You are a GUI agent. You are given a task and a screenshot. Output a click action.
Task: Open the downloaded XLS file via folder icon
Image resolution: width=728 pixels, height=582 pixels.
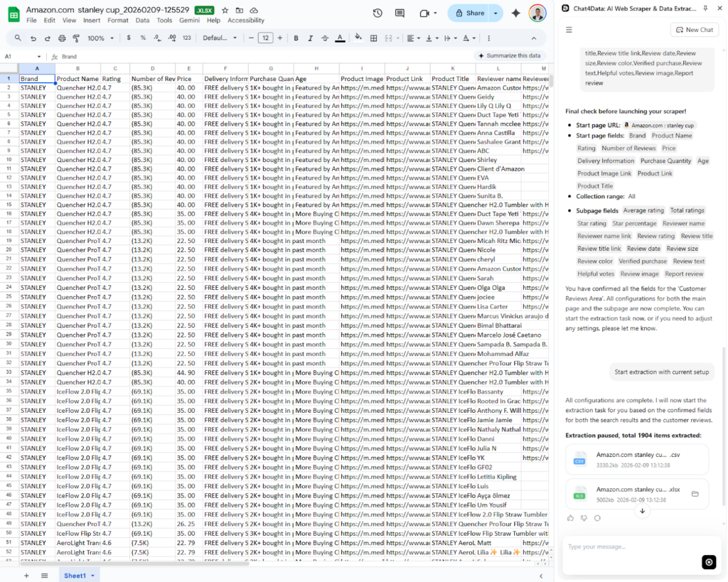click(695, 493)
